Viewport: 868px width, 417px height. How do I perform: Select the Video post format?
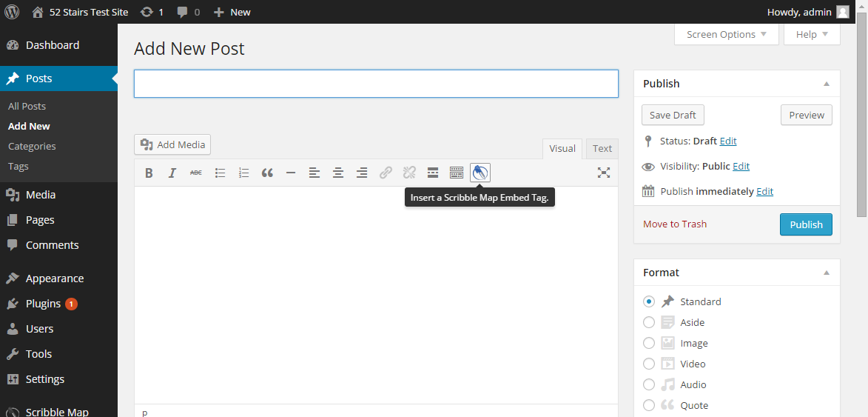(x=649, y=364)
